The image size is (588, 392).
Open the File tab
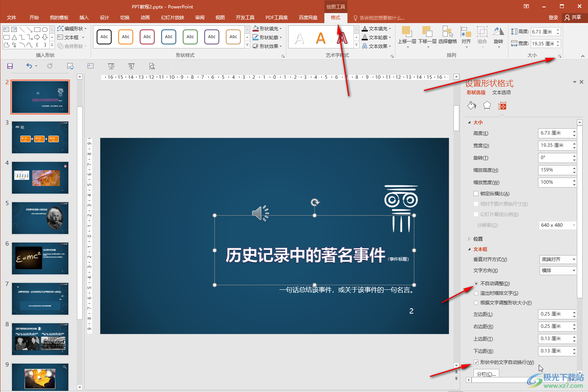12,18
